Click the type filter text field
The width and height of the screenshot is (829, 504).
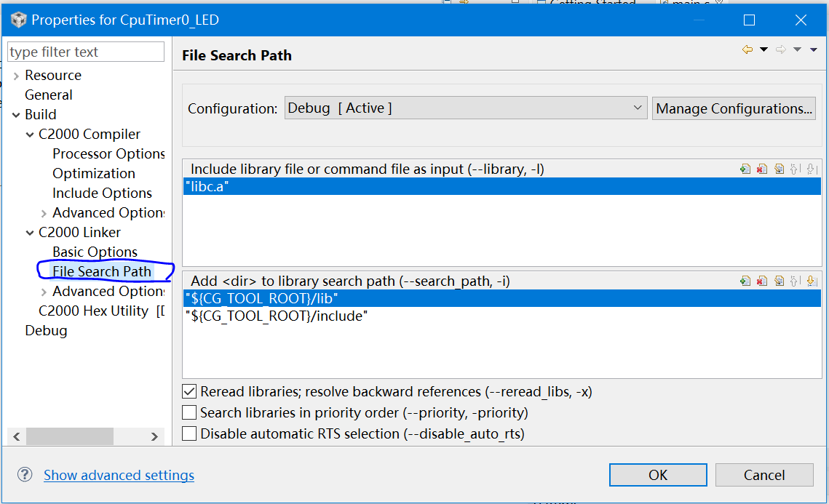tap(86, 52)
